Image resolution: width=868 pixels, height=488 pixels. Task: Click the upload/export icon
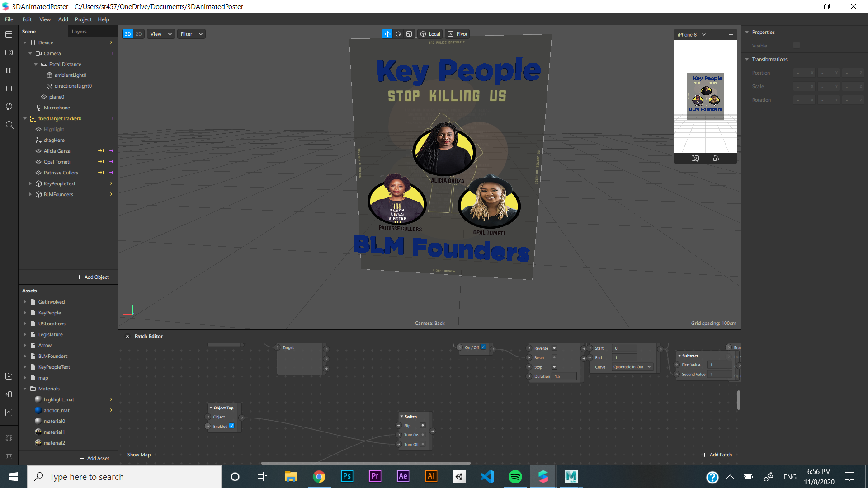point(9,413)
